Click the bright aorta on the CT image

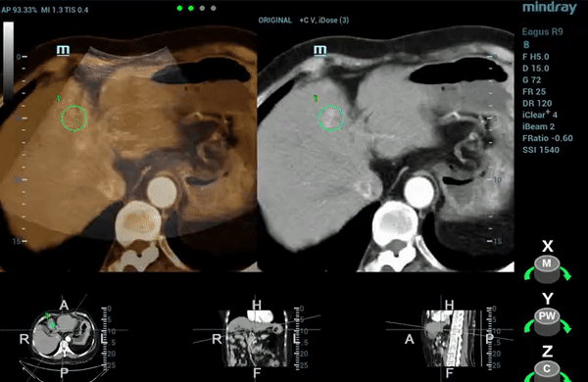(x=418, y=192)
